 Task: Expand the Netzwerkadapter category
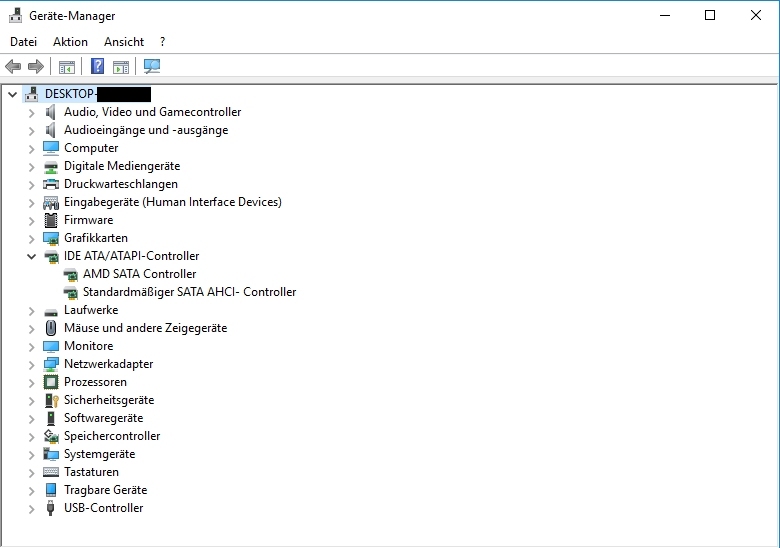(x=31, y=365)
